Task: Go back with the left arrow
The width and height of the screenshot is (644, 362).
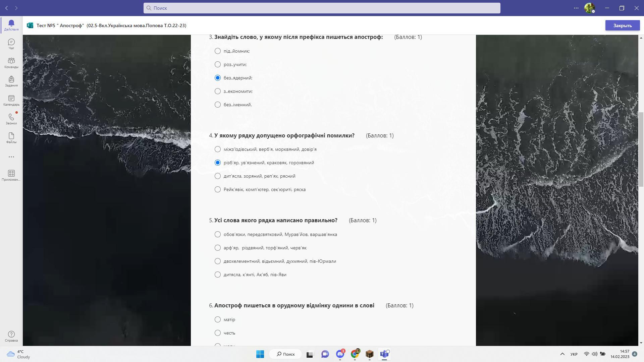Action: click(x=6, y=8)
